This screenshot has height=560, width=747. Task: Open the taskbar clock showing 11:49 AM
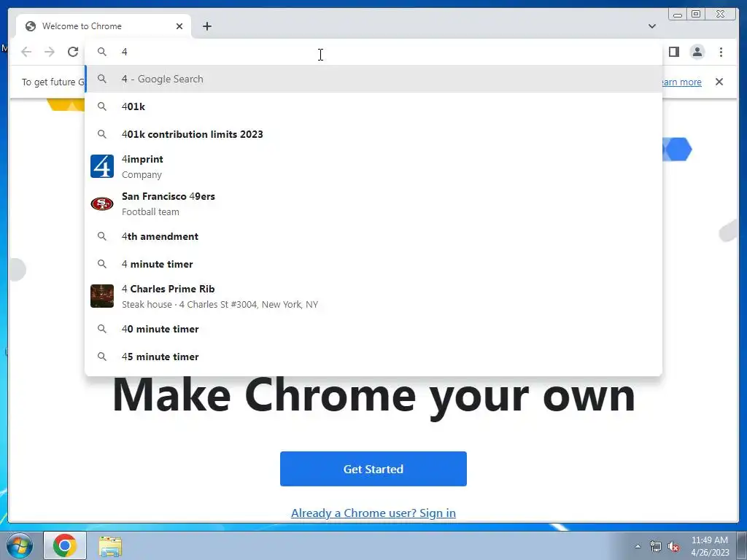tap(710, 546)
